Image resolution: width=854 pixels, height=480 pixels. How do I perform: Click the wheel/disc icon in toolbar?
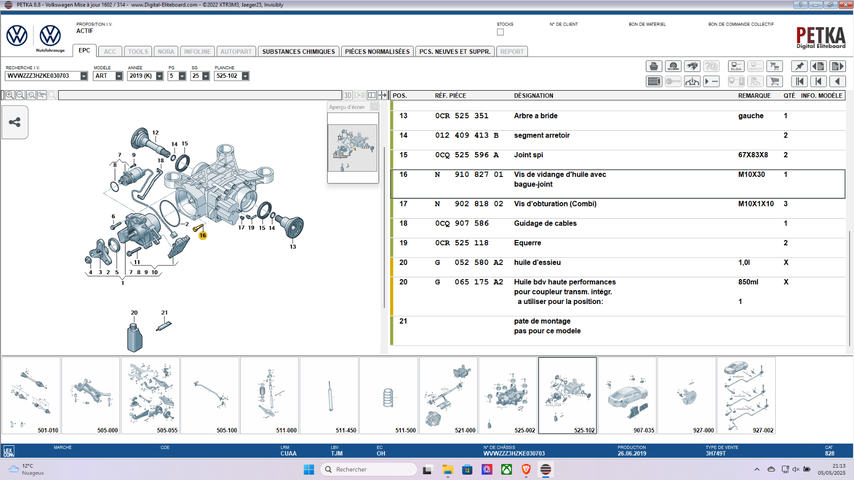click(673, 66)
